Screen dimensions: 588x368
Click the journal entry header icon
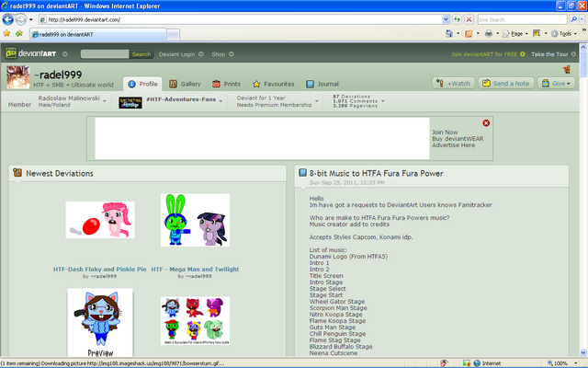click(302, 172)
